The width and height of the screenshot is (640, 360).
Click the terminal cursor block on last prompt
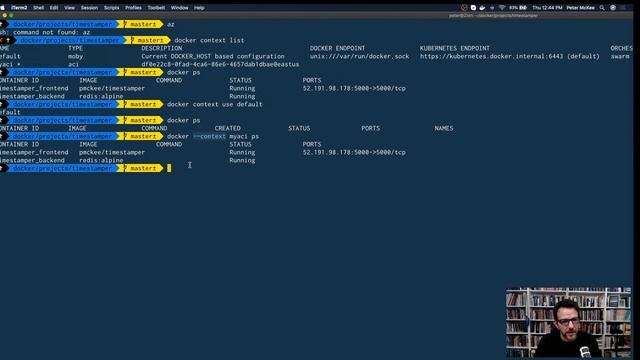(x=169, y=168)
